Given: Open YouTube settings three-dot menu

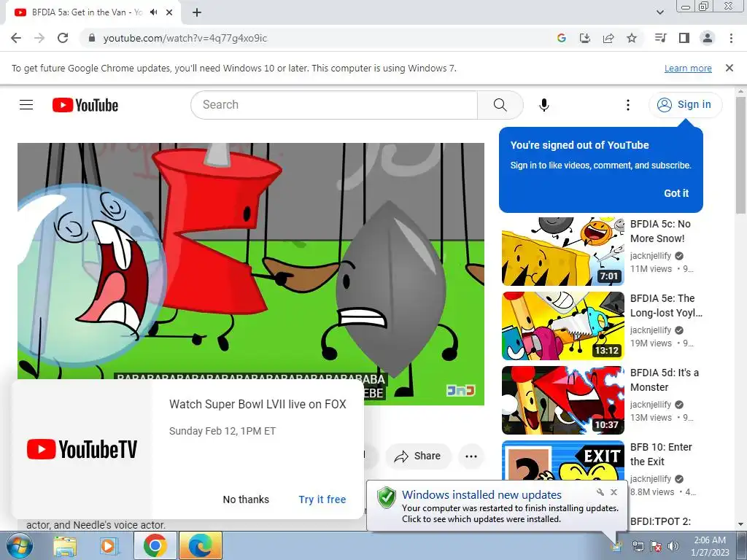Looking at the screenshot, I should click(x=627, y=105).
